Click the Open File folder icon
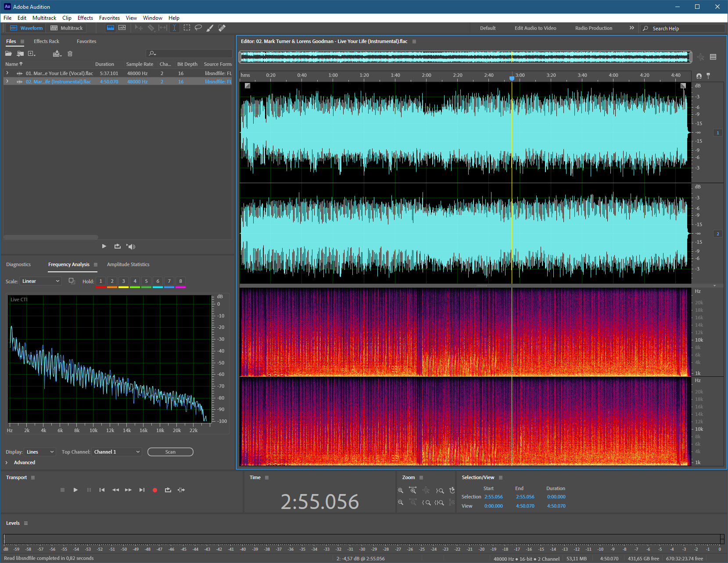 8,54
